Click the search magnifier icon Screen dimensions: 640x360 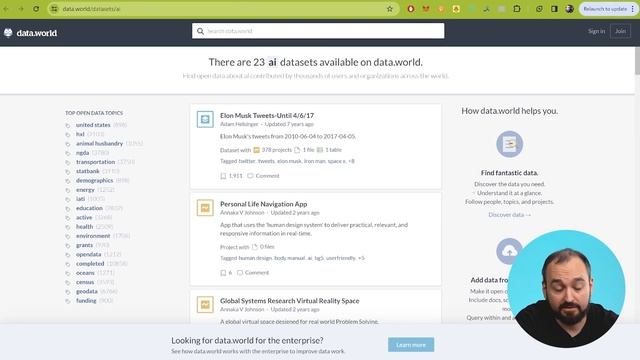[200, 31]
